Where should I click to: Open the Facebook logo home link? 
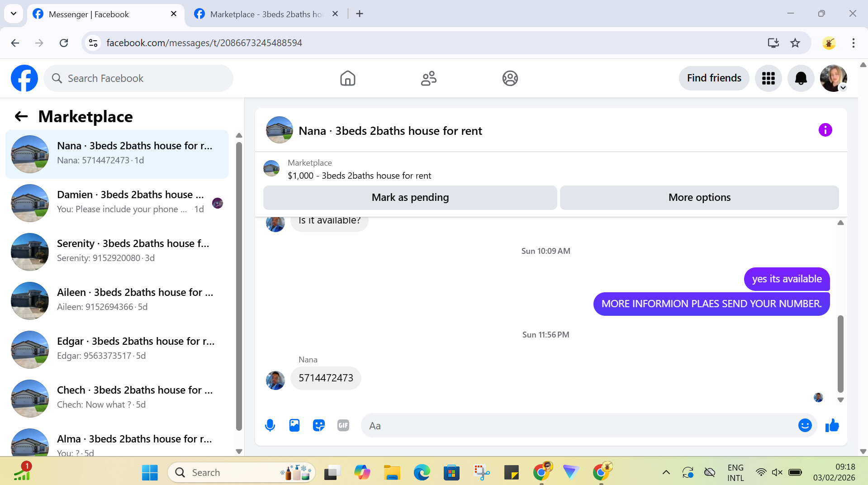(24, 78)
